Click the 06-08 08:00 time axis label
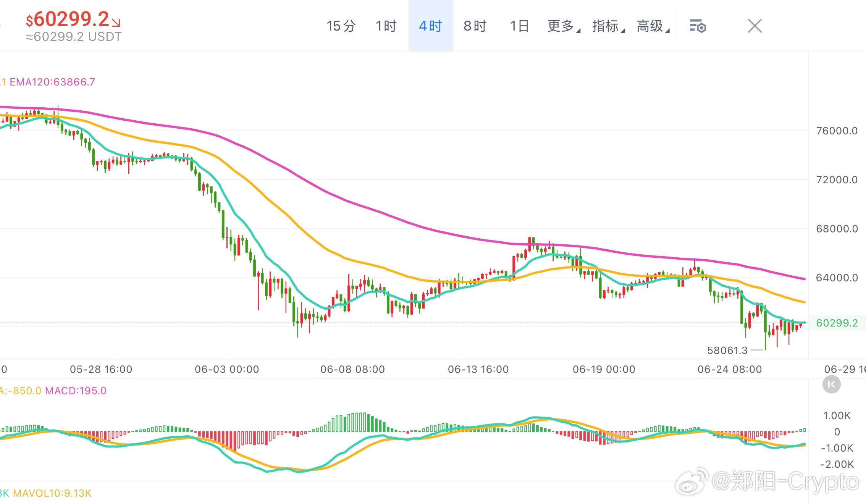866x504 pixels. [x=352, y=369]
